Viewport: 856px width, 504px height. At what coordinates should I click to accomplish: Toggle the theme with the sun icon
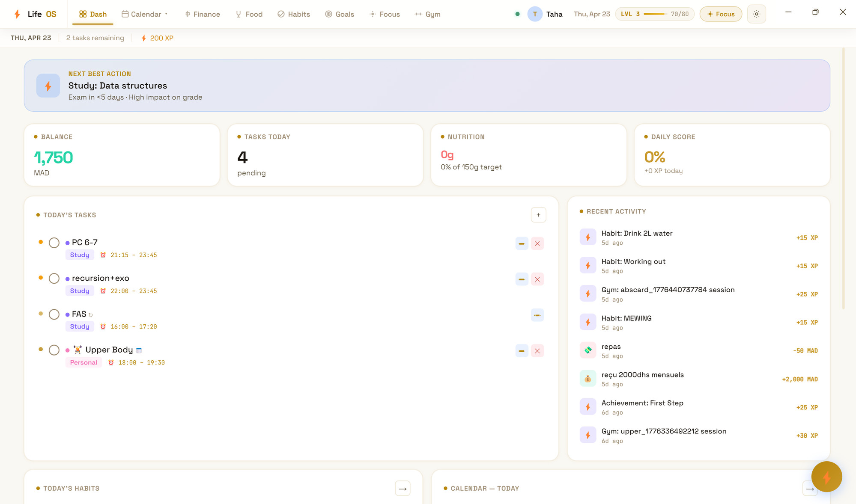756,14
